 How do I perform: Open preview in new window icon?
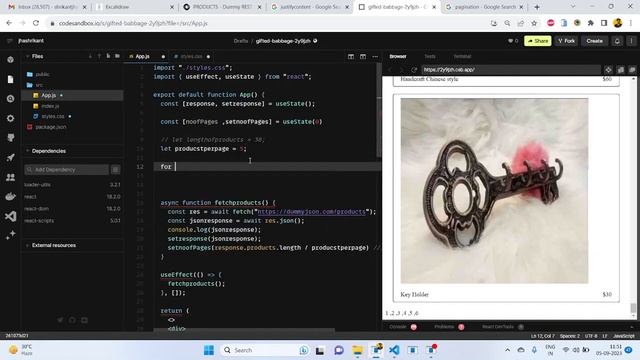coord(632,70)
